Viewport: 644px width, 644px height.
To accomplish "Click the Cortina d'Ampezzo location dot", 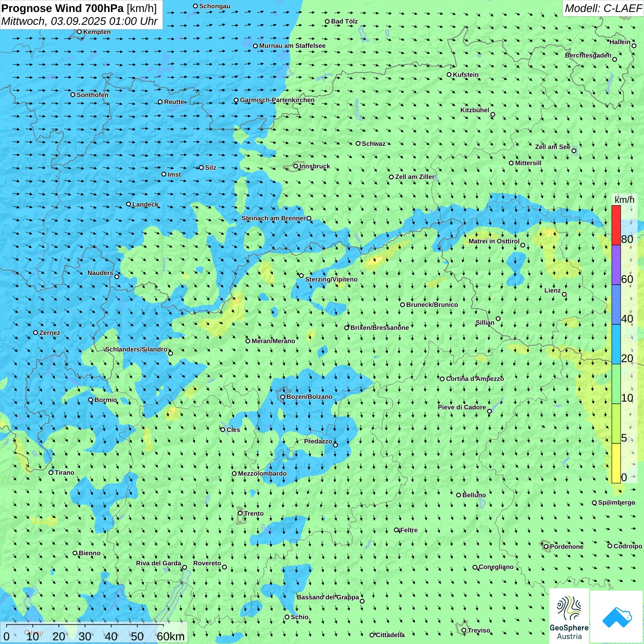I will [442, 379].
